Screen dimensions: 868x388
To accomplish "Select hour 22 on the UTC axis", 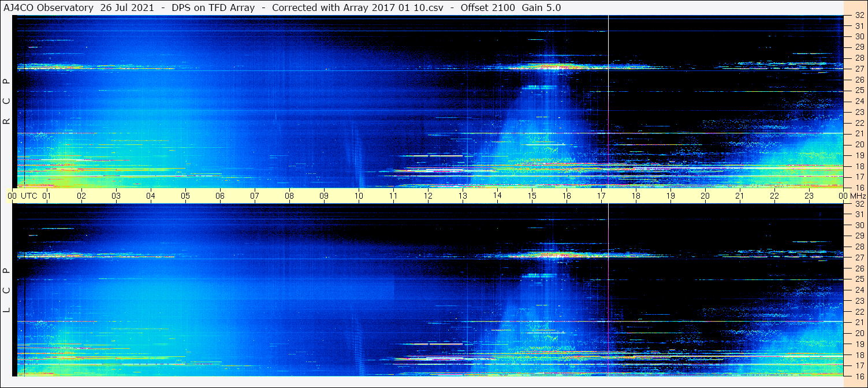I will [x=774, y=196].
